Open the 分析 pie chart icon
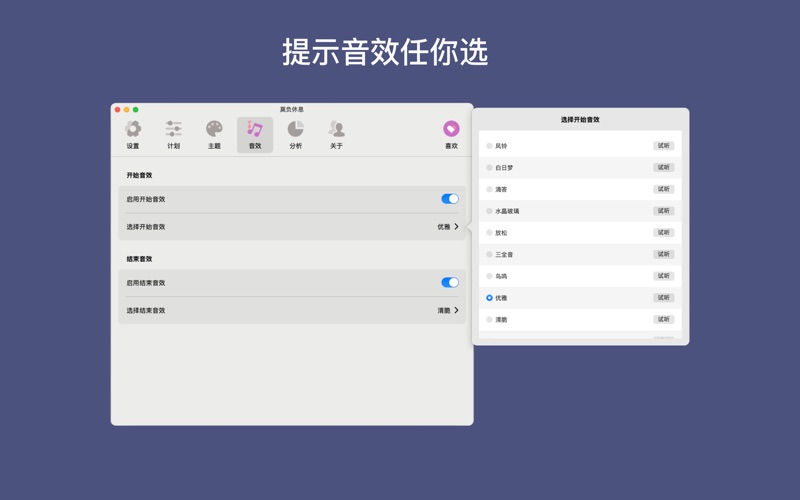This screenshot has width=800, height=500. pos(295,134)
